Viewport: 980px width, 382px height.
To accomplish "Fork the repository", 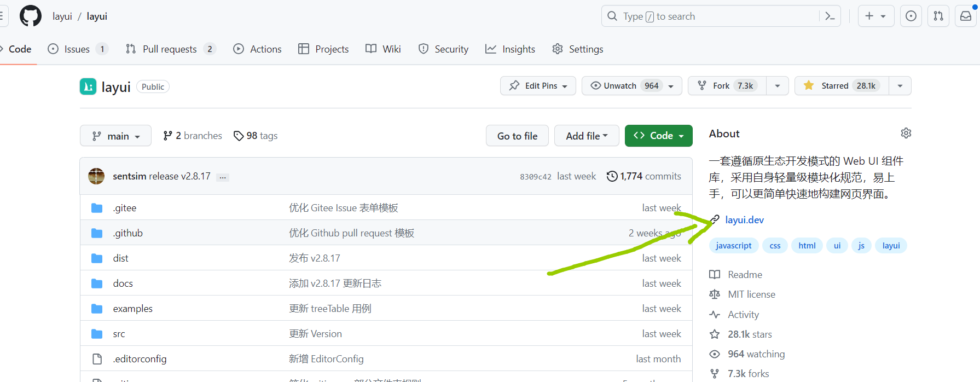I will (727, 86).
